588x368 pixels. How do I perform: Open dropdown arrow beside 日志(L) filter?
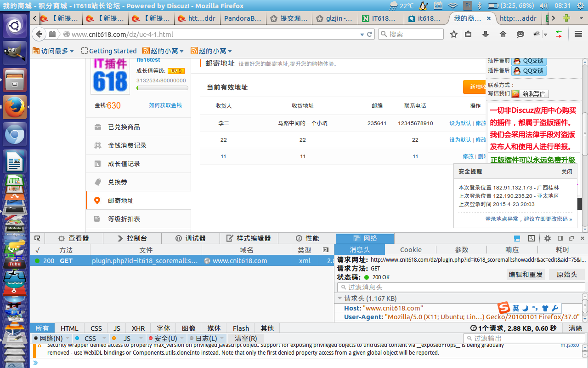coord(221,339)
